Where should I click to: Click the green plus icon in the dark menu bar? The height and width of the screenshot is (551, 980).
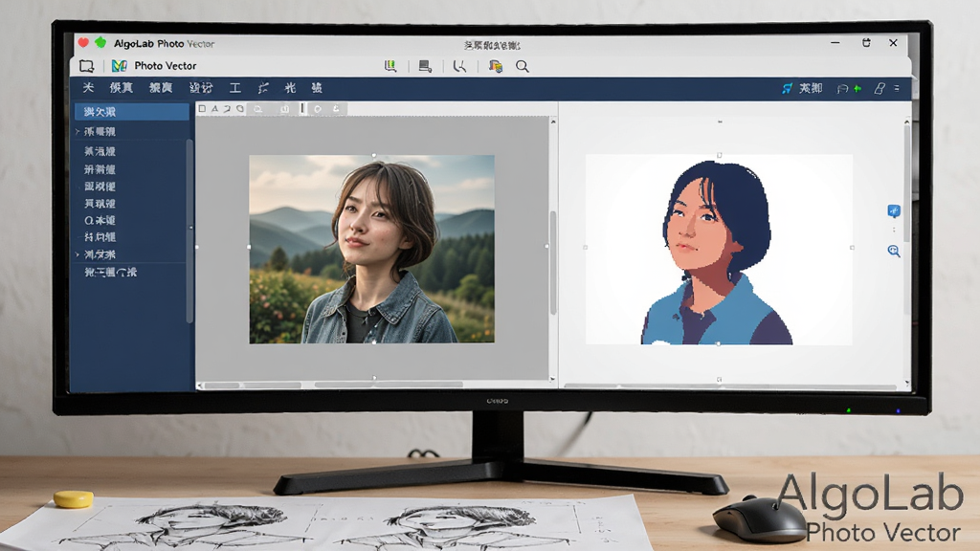click(857, 89)
